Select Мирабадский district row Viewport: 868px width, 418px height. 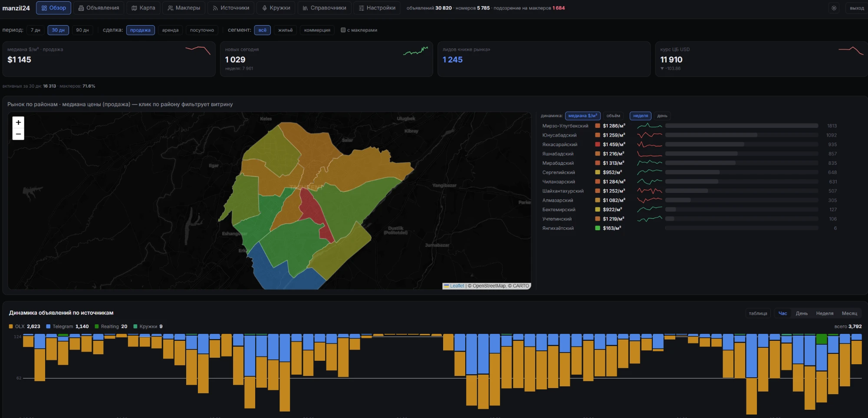click(689, 163)
